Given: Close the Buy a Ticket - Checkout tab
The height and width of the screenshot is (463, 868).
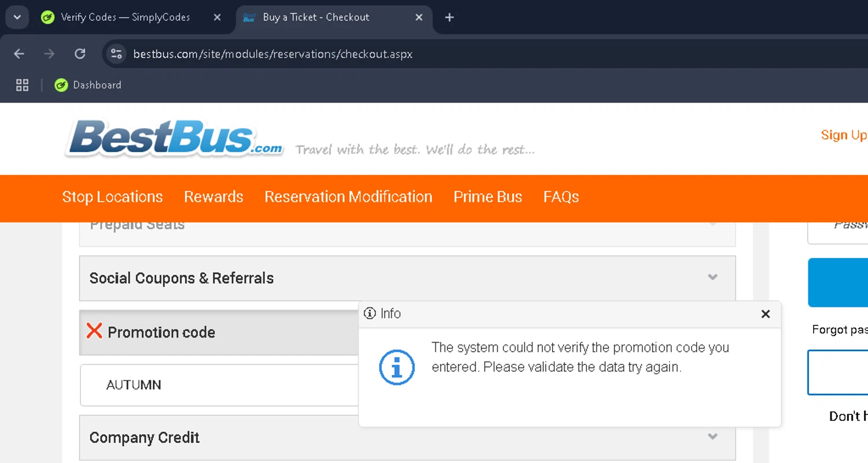Looking at the screenshot, I should pos(419,17).
